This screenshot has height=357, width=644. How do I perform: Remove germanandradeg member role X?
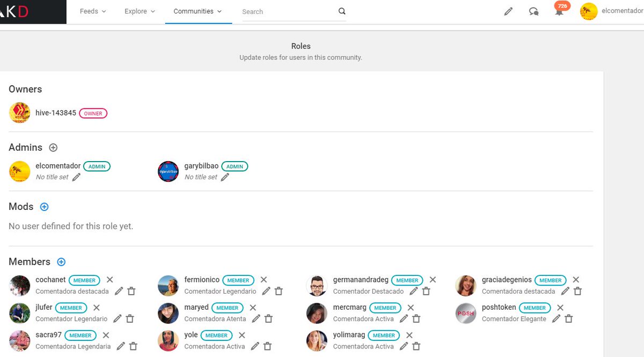coord(433,280)
